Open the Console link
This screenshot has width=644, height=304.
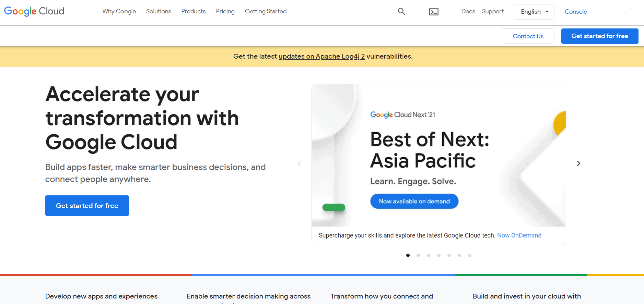click(576, 12)
